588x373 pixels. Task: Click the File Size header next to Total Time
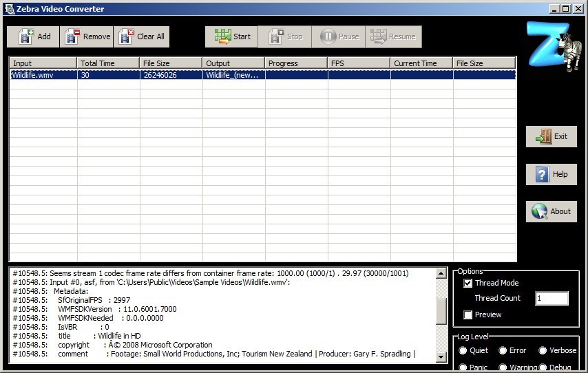pyautogui.click(x=171, y=63)
